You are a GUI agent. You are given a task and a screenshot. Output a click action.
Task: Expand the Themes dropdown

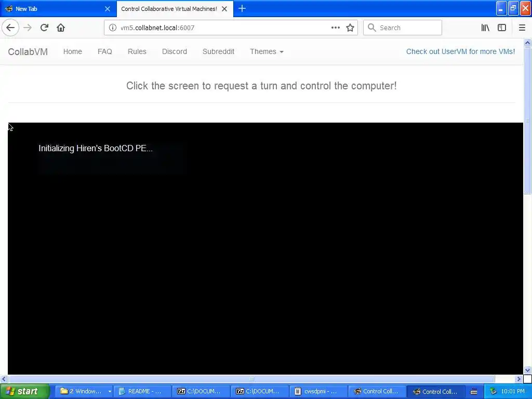[x=267, y=51]
